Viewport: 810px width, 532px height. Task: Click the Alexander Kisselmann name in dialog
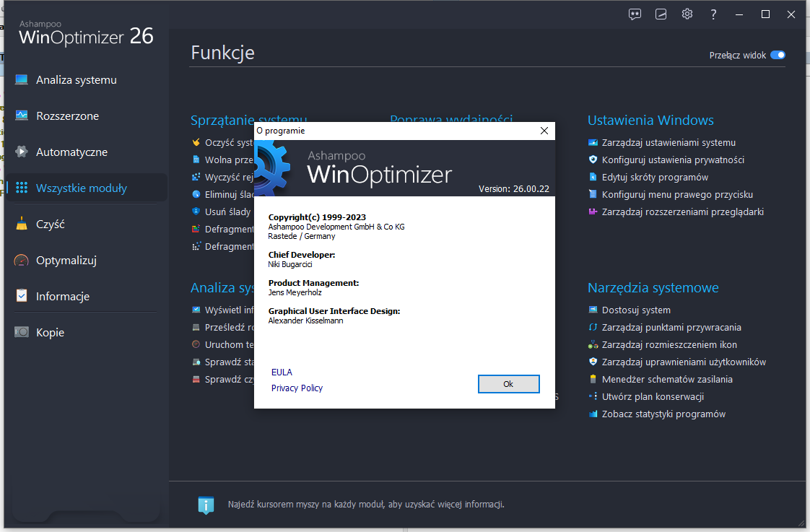tap(306, 320)
